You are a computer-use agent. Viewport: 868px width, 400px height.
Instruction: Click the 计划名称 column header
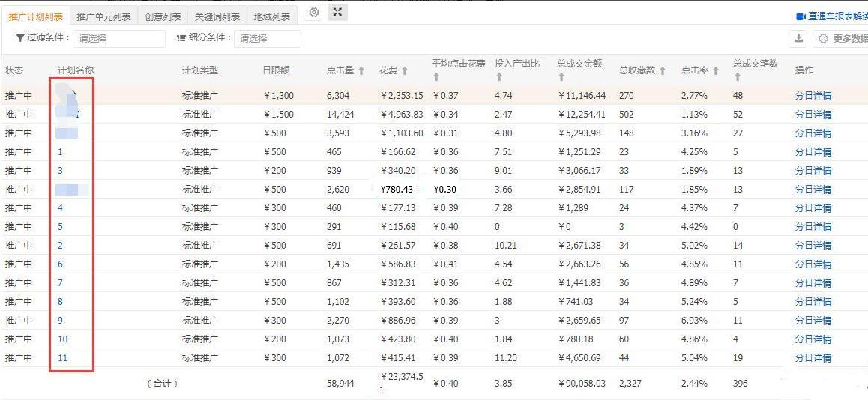click(x=76, y=71)
